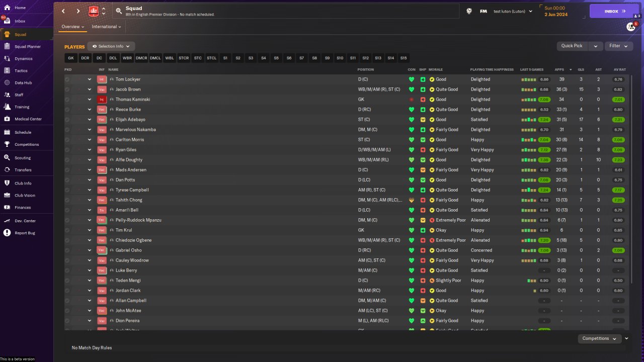The image size is (644, 362).
Task: Click the FM logo
Action: tap(484, 11)
